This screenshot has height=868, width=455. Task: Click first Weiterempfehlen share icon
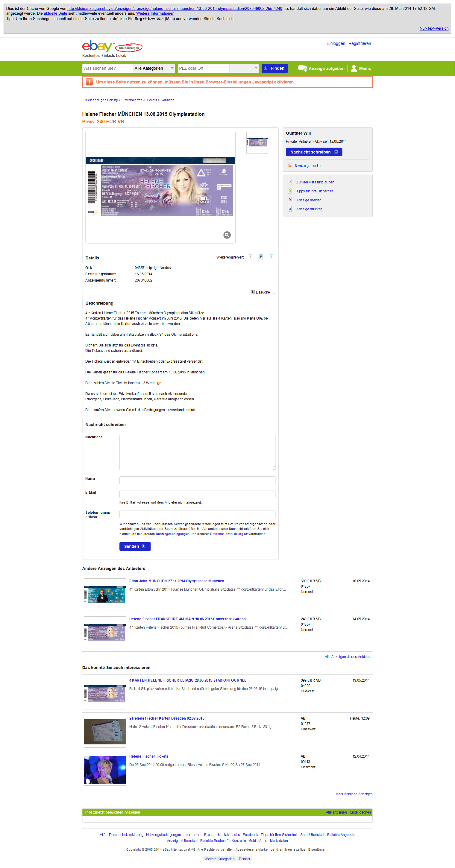click(x=251, y=257)
